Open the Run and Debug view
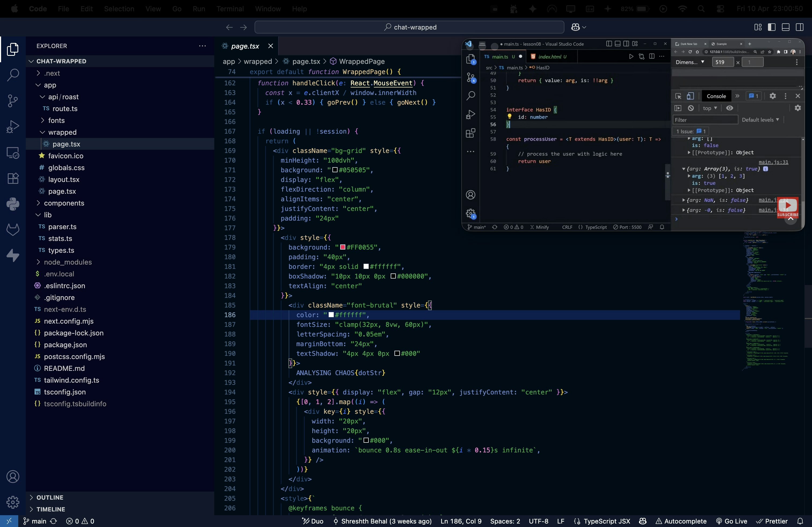Viewport: 812px width, 527px height. tap(13, 126)
